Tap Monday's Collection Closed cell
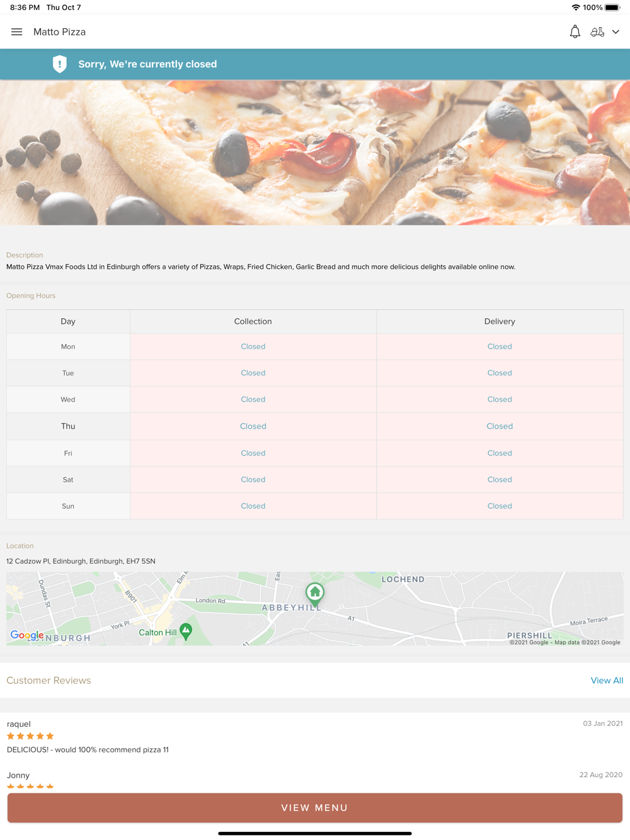The height and width of the screenshot is (840, 630). point(253,347)
